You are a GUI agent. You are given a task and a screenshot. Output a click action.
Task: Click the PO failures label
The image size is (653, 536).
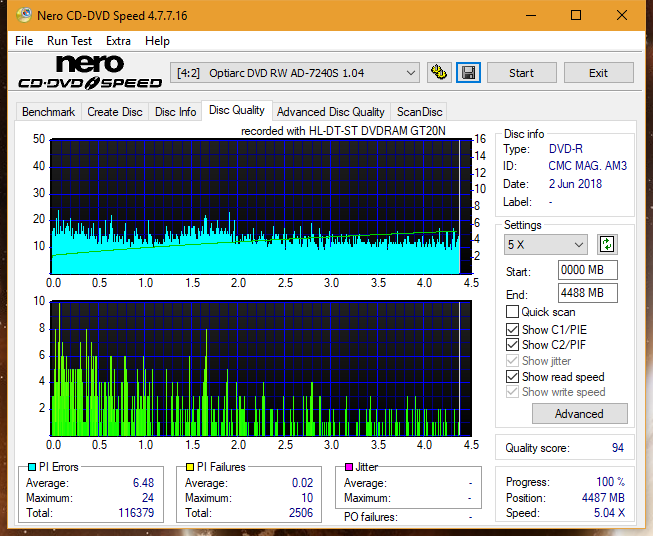point(371,517)
